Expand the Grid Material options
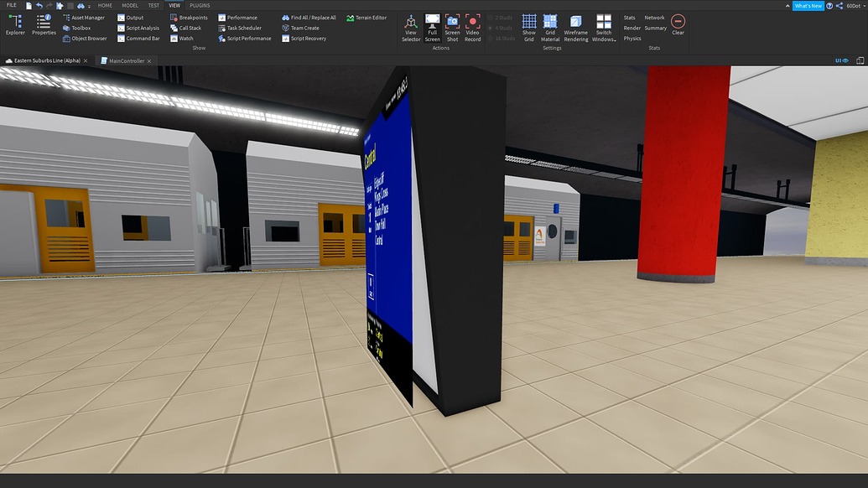 pyautogui.click(x=550, y=25)
